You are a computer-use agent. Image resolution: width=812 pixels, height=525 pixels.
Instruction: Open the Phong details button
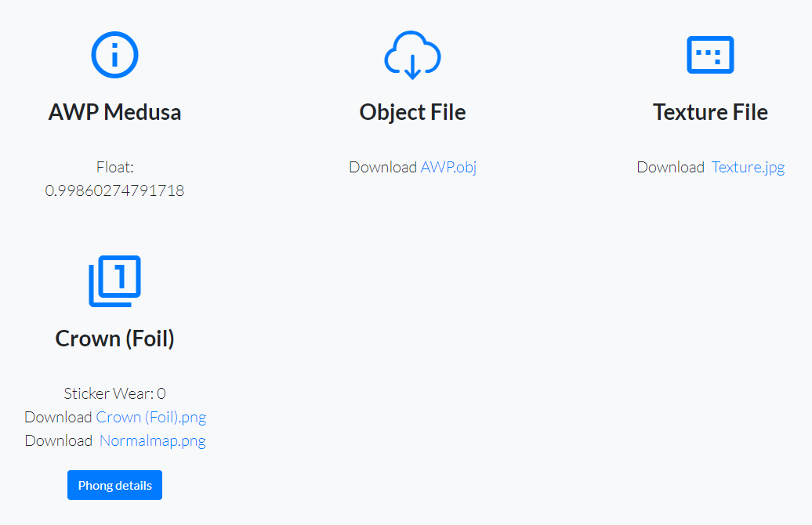click(x=114, y=485)
